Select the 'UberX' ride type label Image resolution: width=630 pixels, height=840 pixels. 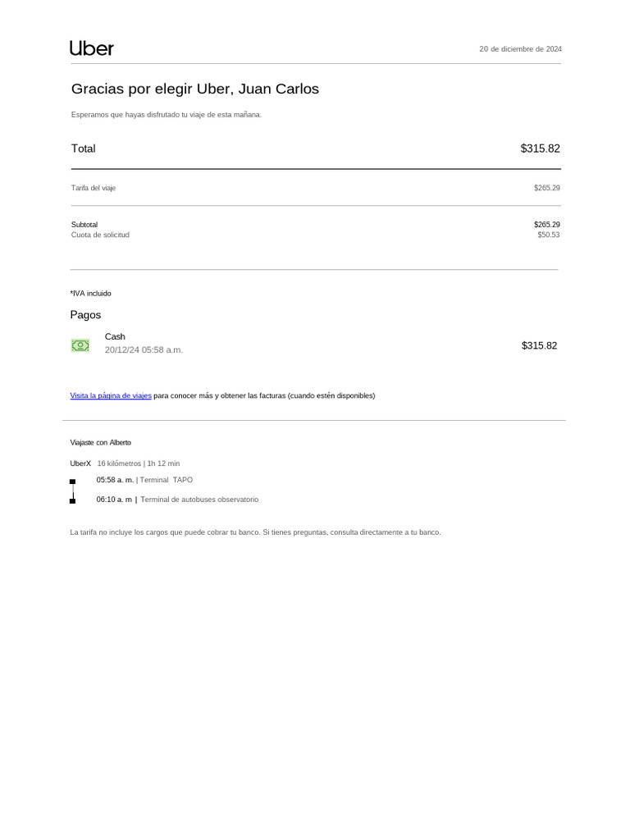tap(80, 463)
